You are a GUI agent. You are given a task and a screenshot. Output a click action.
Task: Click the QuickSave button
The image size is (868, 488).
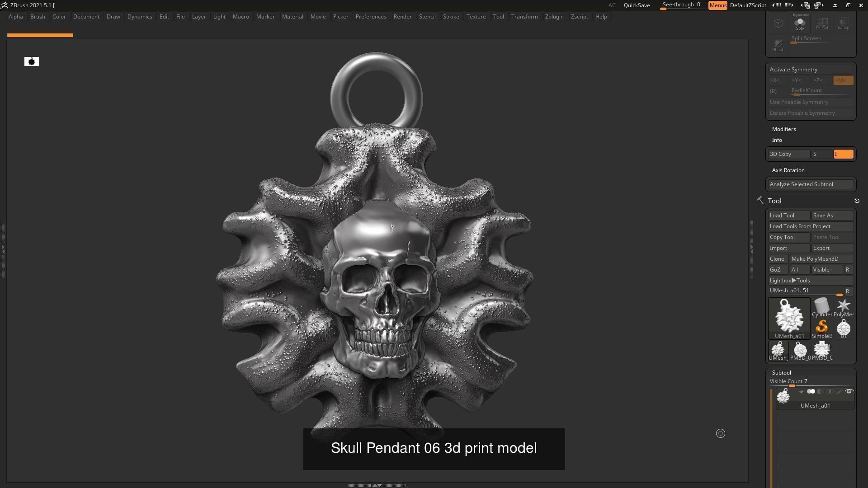click(637, 5)
